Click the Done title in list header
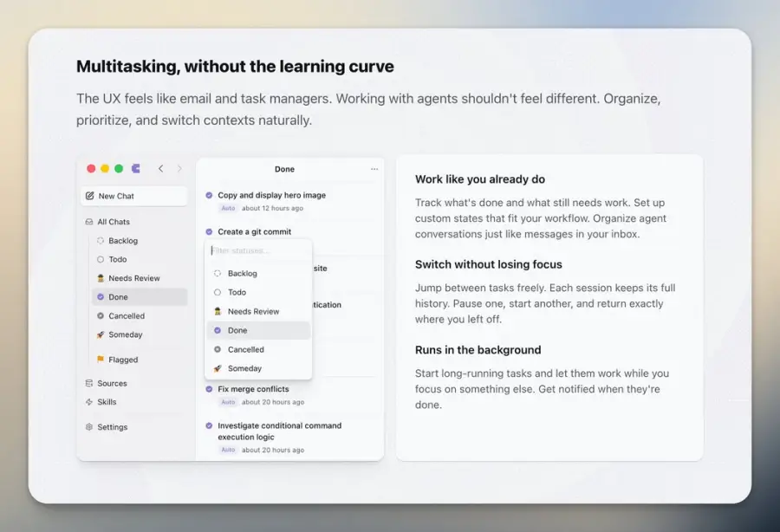Image resolution: width=780 pixels, height=532 pixels. click(x=284, y=169)
